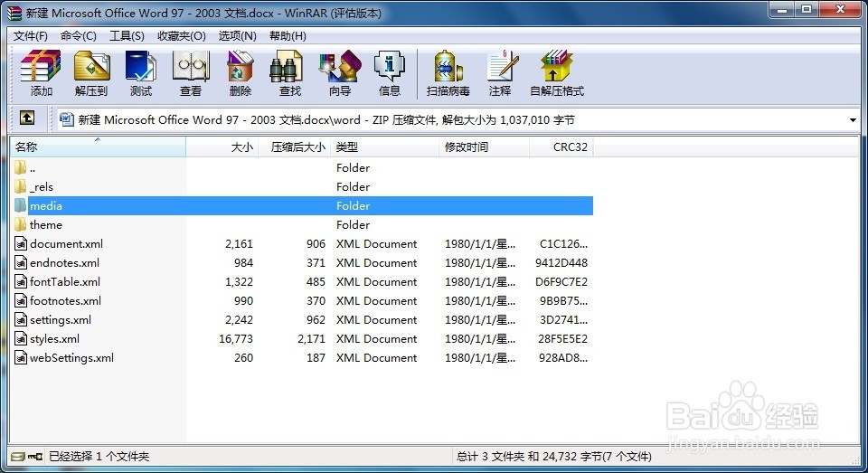Select the footnotes.xml file name
The image size is (868, 473).
(x=65, y=301)
